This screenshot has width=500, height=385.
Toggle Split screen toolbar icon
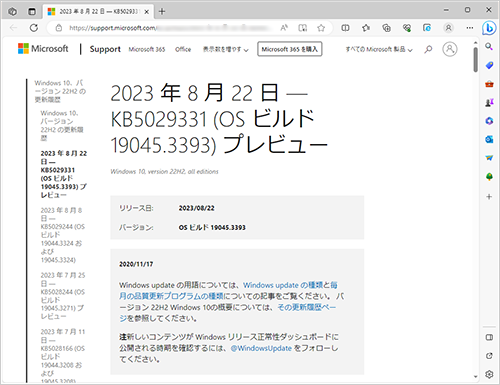[x=345, y=28]
